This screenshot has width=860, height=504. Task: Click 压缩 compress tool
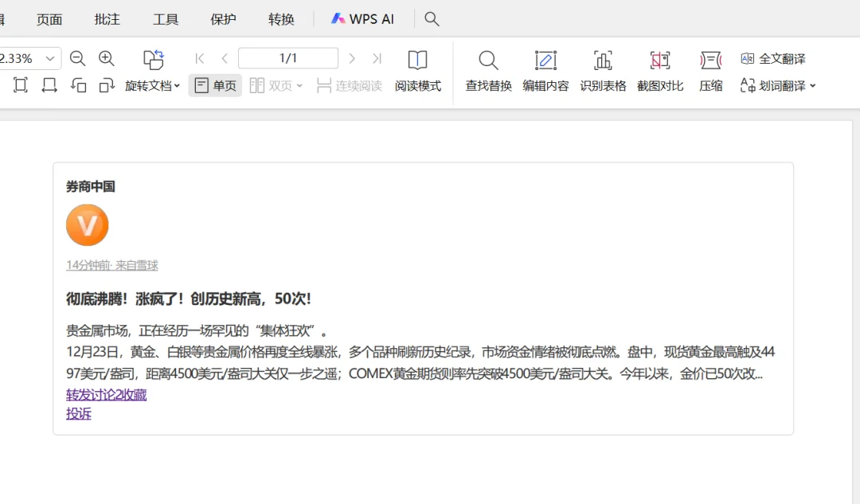[711, 72]
